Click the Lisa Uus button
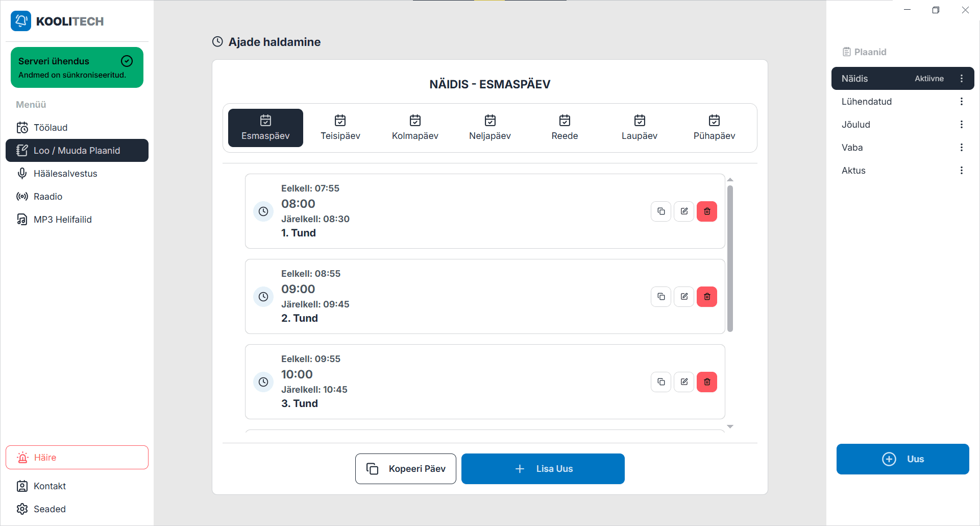Image resolution: width=980 pixels, height=526 pixels. (543, 469)
